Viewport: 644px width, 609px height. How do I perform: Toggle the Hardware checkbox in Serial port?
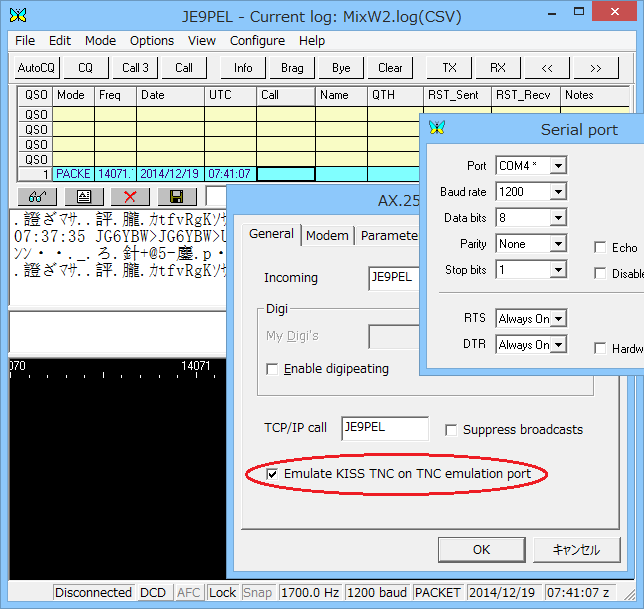pyautogui.click(x=600, y=349)
